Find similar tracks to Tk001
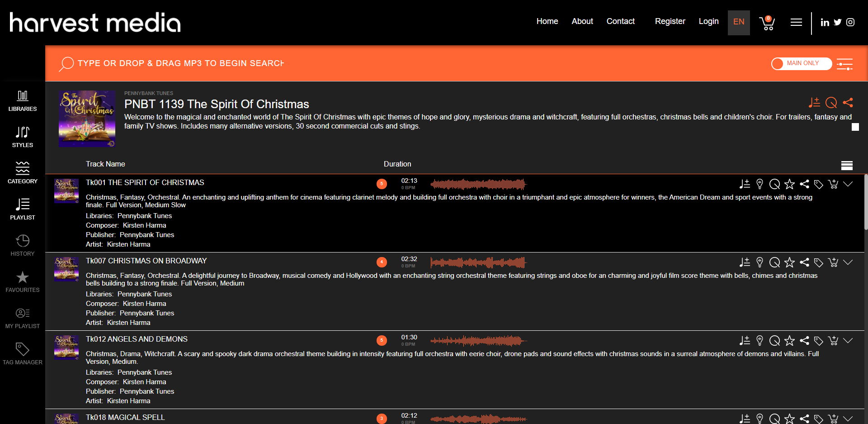Viewport: 868px width, 424px height. click(775, 184)
